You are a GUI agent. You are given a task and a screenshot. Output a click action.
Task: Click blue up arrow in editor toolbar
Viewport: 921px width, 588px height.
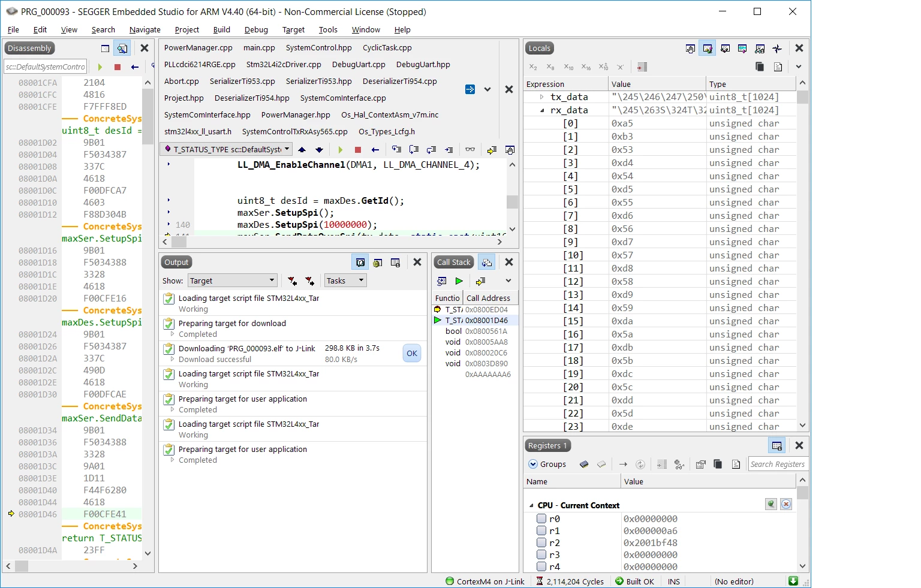[x=302, y=150]
